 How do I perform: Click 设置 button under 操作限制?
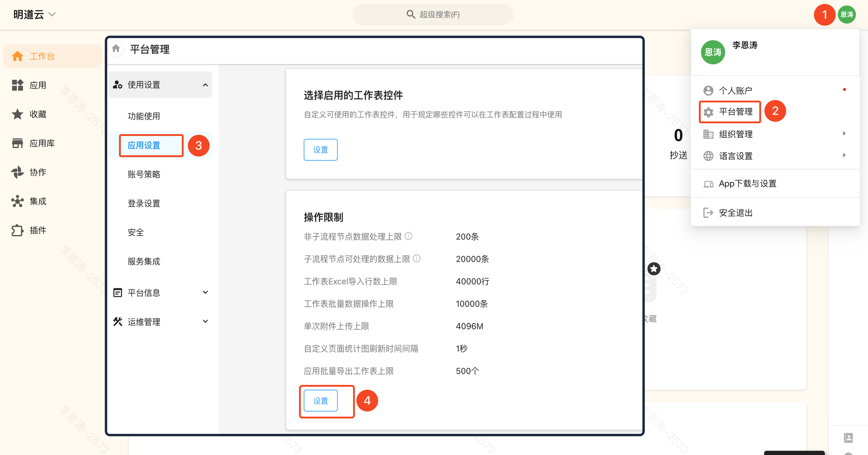pos(320,401)
